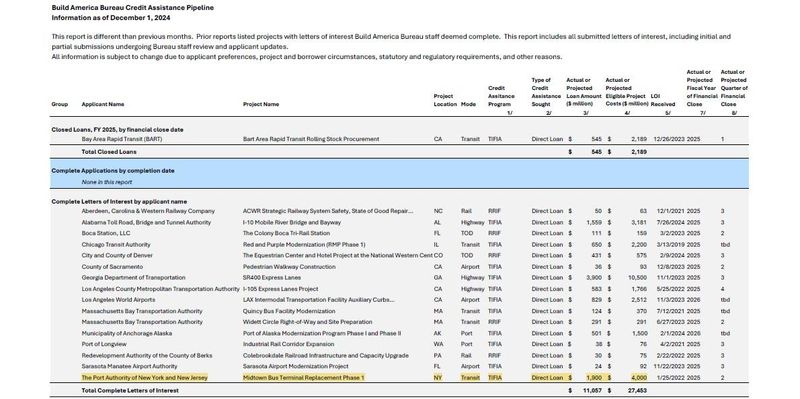
Task: Click 'SR400 Express Lanes' project cell
Action: 271,278
